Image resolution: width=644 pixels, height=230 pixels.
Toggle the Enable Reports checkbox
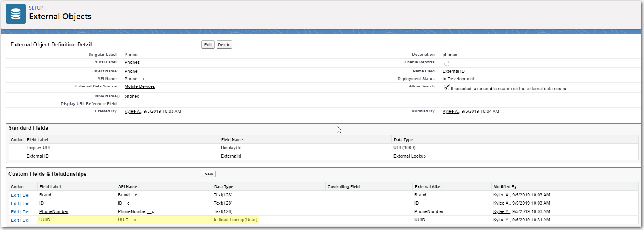click(446, 63)
